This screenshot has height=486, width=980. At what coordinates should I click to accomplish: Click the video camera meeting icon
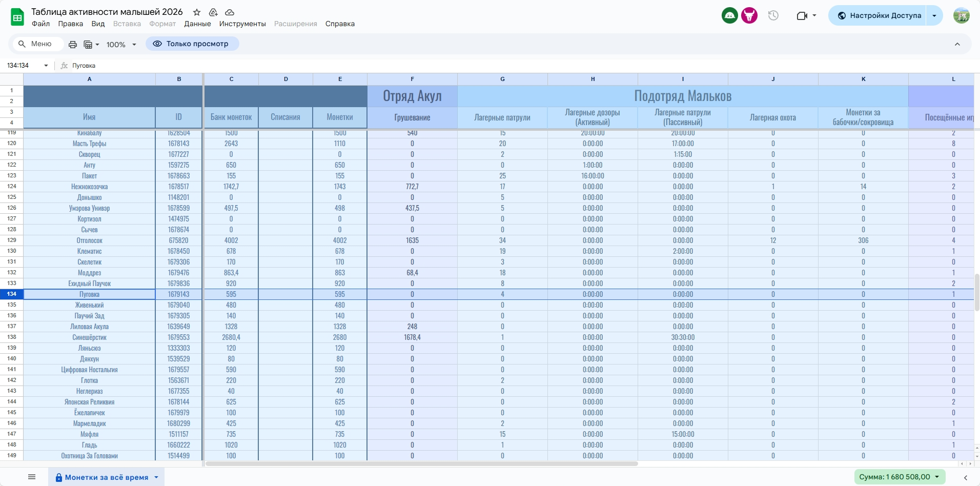coord(802,16)
